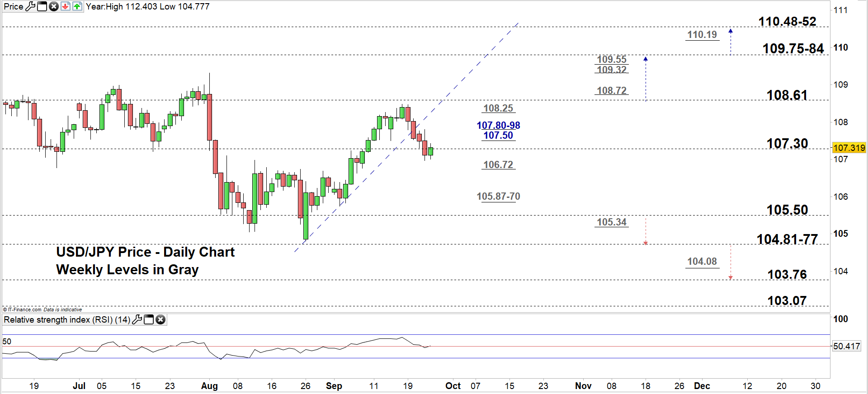Select the 50.417 RSI value tag
The width and height of the screenshot is (868, 394).
[846, 346]
